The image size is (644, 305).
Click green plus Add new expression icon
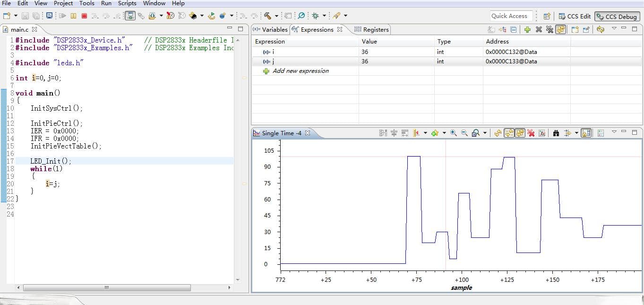tap(527, 29)
